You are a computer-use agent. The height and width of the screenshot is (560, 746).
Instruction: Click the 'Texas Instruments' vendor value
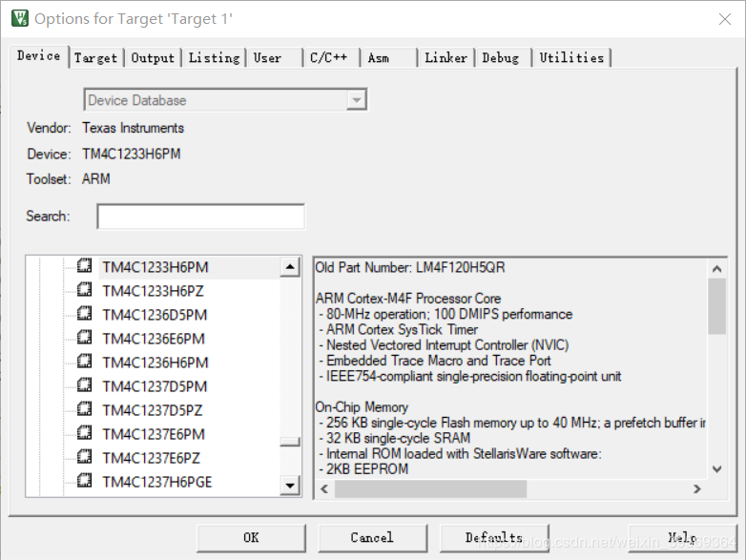(133, 128)
